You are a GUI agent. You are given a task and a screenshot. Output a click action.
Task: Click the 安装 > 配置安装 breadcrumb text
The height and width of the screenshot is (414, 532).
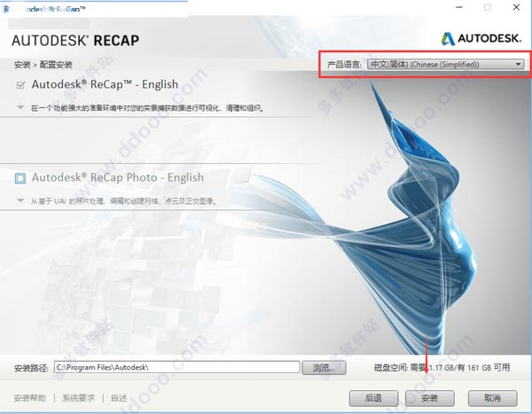43,65
